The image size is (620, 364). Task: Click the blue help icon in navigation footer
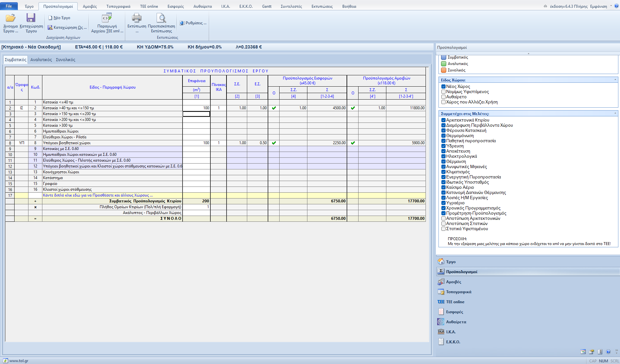tap(608, 352)
